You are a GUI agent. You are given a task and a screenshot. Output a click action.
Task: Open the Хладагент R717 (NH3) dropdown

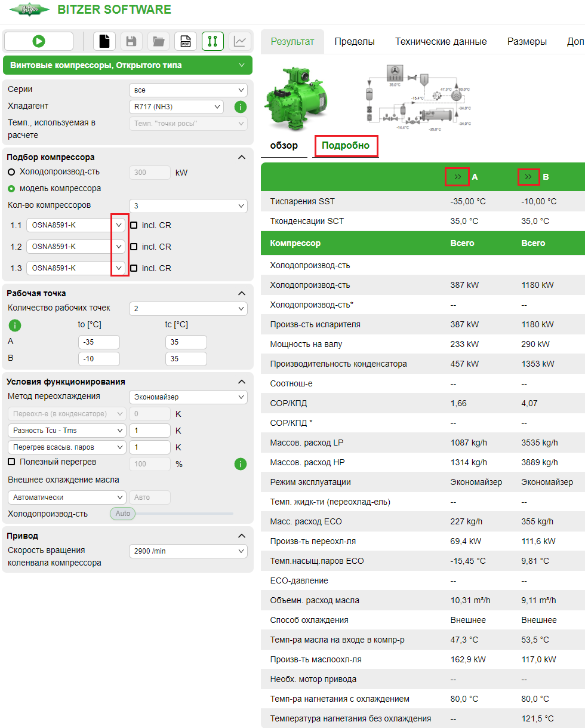(x=176, y=107)
